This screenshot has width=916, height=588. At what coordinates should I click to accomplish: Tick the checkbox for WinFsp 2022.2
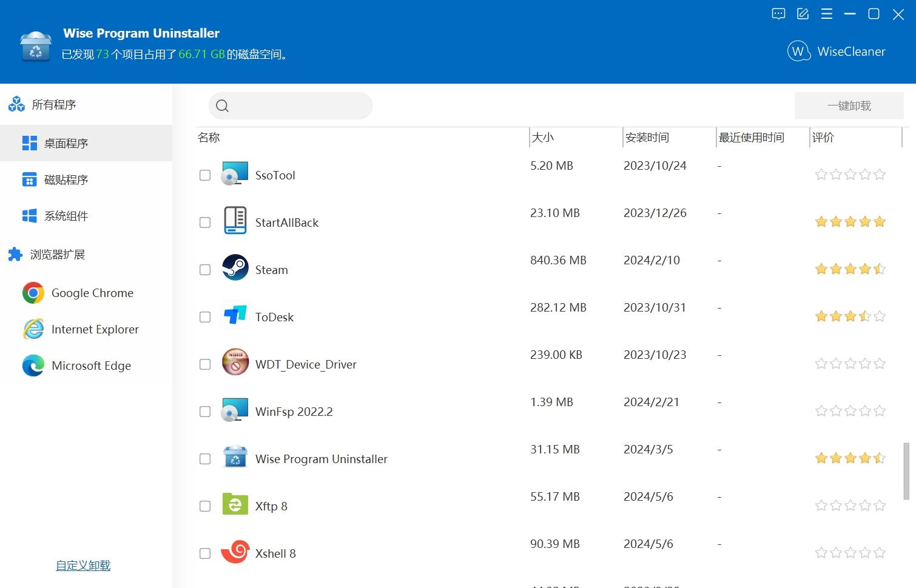click(x=205, y=412)
